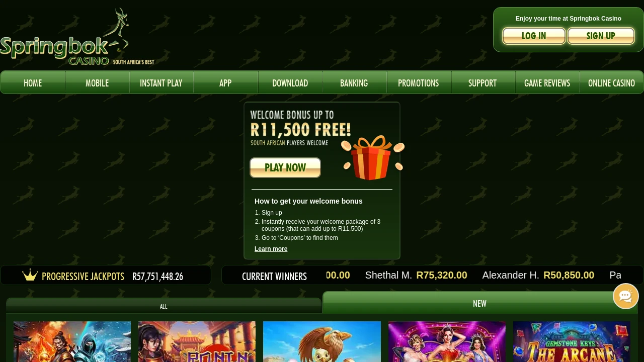Switch to the ALL games tab
Image resolution: width=644 pixels, height=362 pixels.
(x=164, y=306)
